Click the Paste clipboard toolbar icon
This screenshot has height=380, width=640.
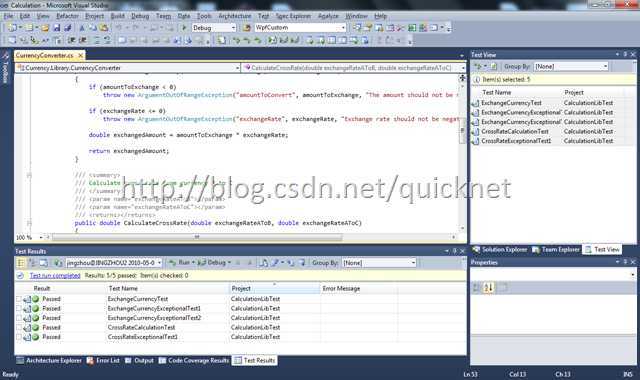(104, 28)
